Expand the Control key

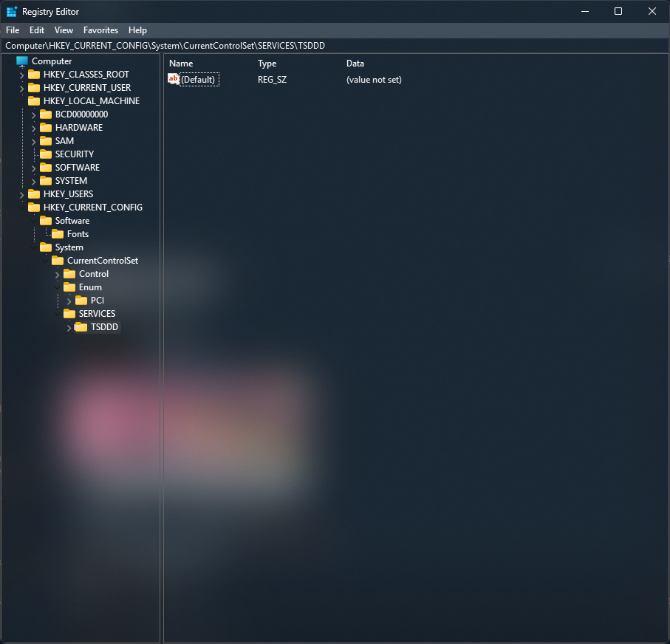58,274
